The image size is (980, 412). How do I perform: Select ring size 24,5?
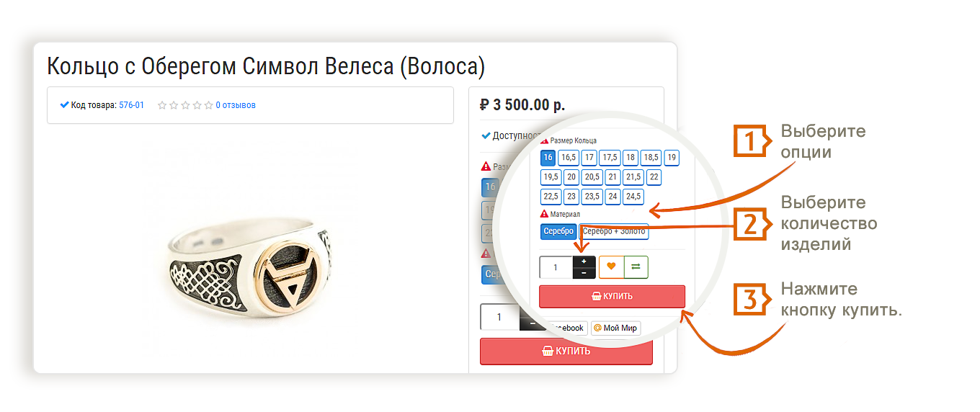point(633,197)
